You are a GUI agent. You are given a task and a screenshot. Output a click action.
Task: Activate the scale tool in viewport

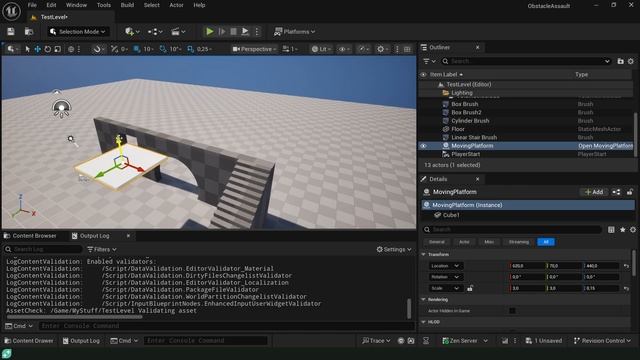(58, 49)
